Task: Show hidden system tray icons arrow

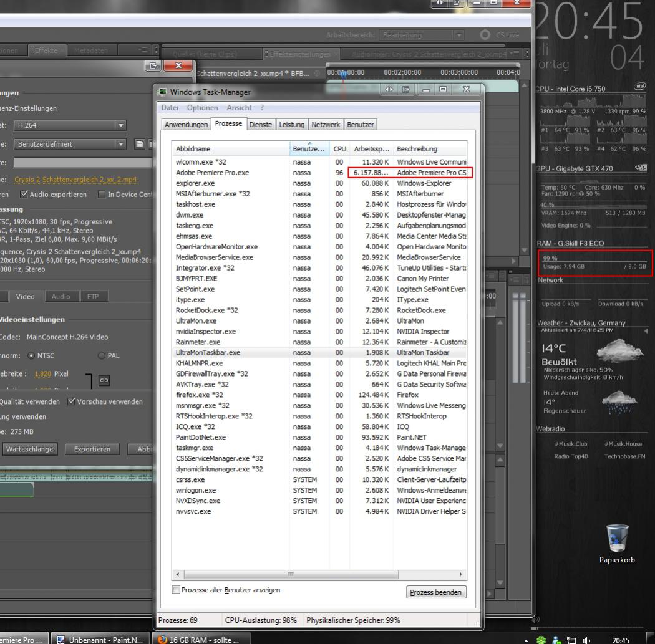Action: pos(526,640)
